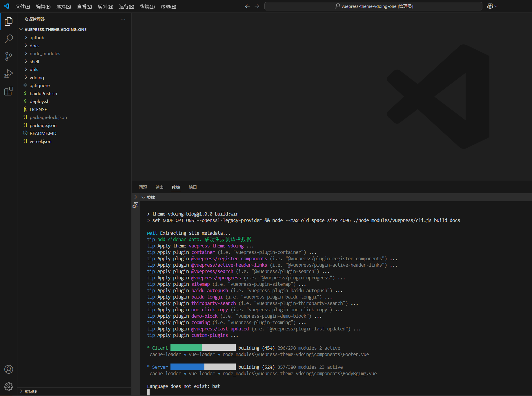The height and width of the screenshot is (396, 532).
Task: Click the terminal cursor input line
Action: click(x=148, y=392)
